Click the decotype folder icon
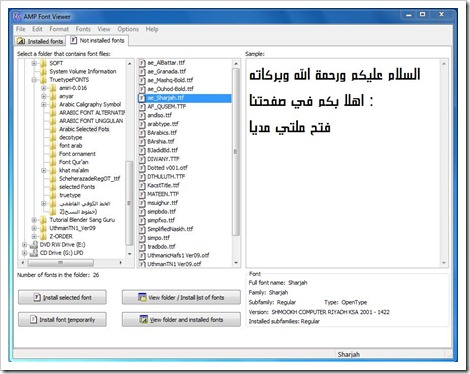Viewport: 470px width, 374px height. (53, 137)
